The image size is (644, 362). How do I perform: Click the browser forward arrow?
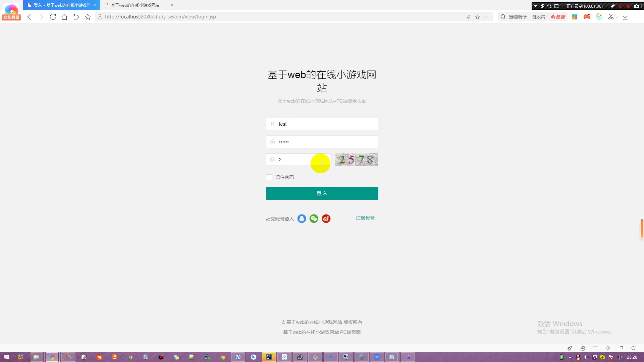pos(41,17)
